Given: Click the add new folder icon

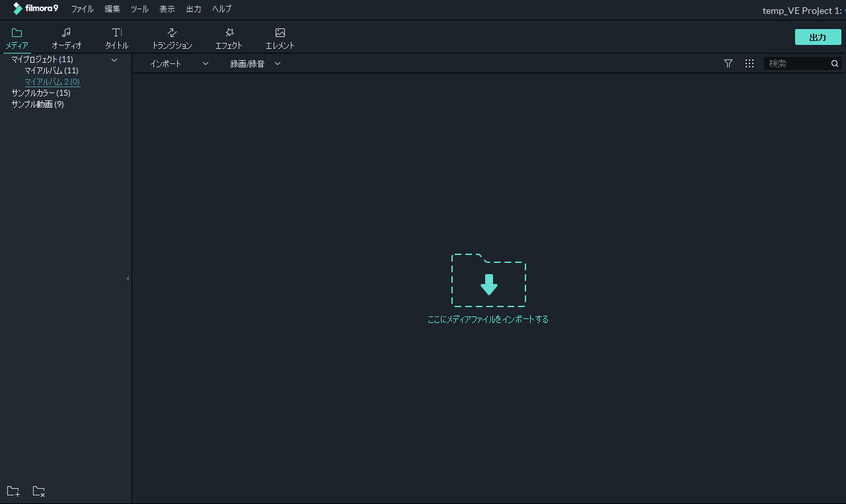Looking at the screenshot, I should click(13, 491).
